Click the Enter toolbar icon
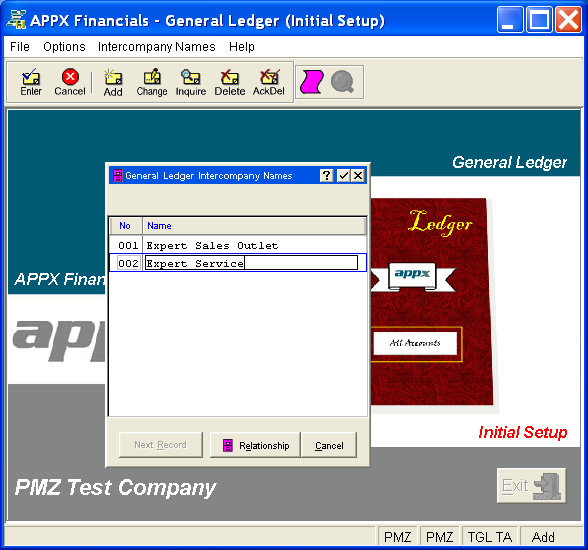 coord(31,82)
